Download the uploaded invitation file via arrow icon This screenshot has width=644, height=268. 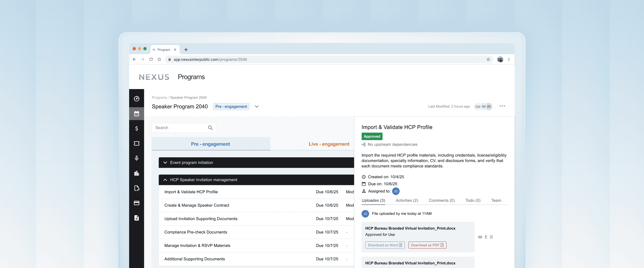[x=486, y=237]
